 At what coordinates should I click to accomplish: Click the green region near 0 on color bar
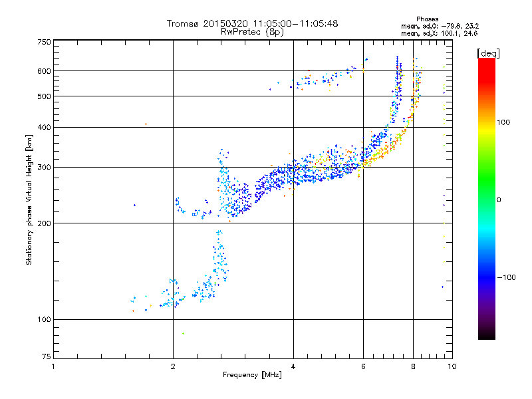487,185
